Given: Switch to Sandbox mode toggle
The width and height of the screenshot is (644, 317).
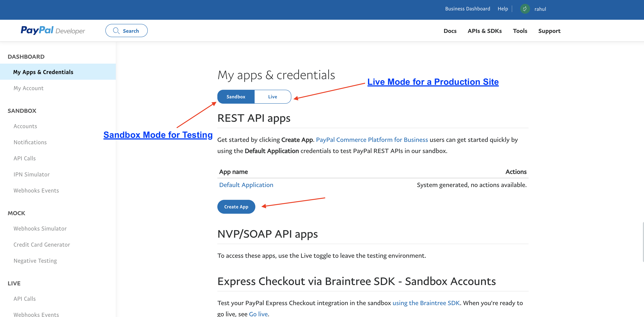Looking at the screenshot, I should click(x=236, y=97).
